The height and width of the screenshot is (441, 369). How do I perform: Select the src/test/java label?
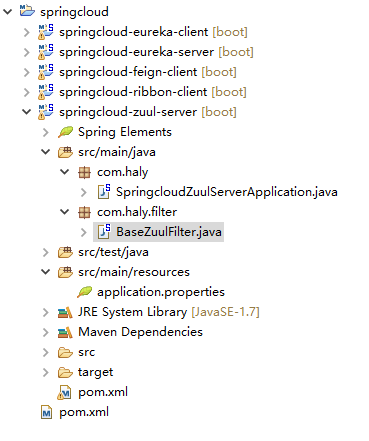[x=113, y=252]
